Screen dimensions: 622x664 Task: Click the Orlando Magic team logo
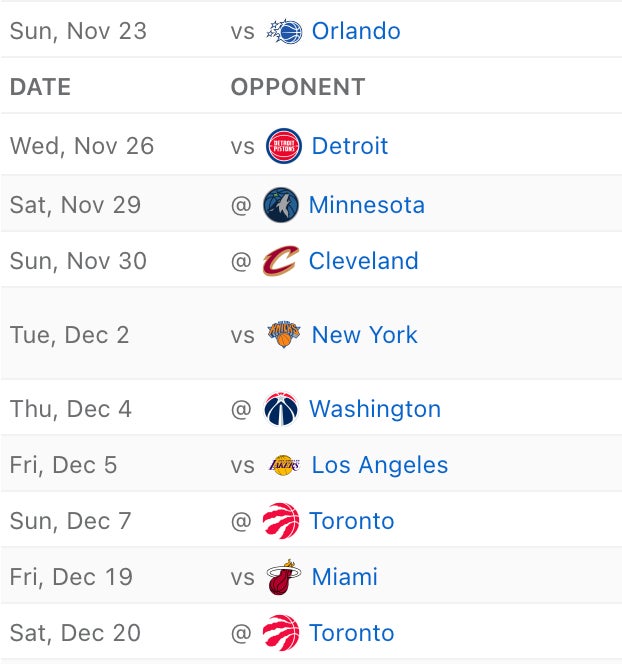[284, 32]
